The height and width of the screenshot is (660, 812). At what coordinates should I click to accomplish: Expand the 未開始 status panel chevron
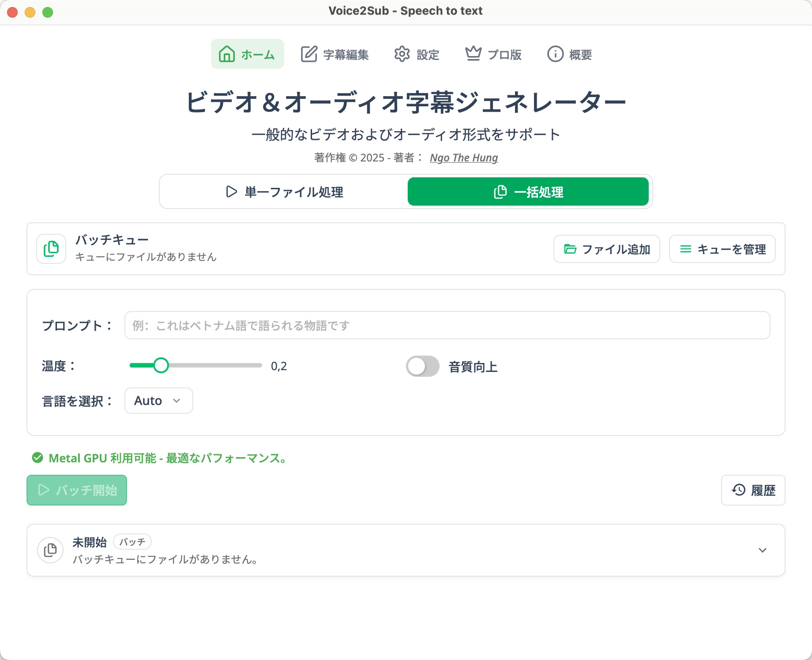click(x=763, y=550)
